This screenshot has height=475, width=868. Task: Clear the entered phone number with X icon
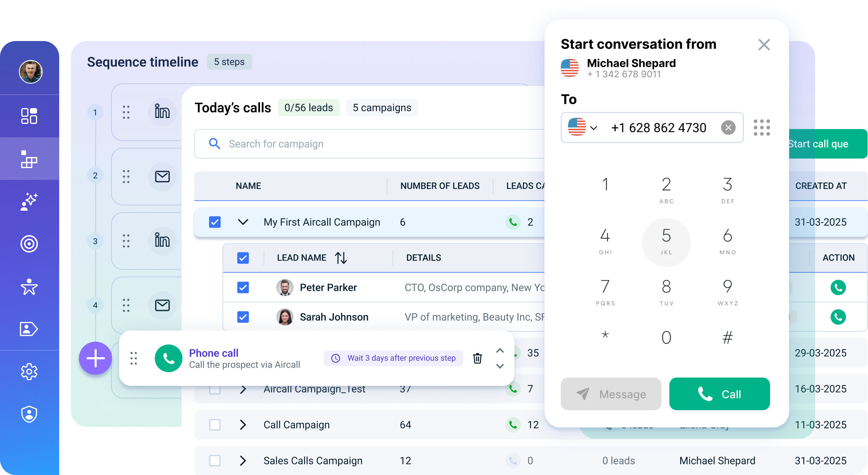click(728, 128)
